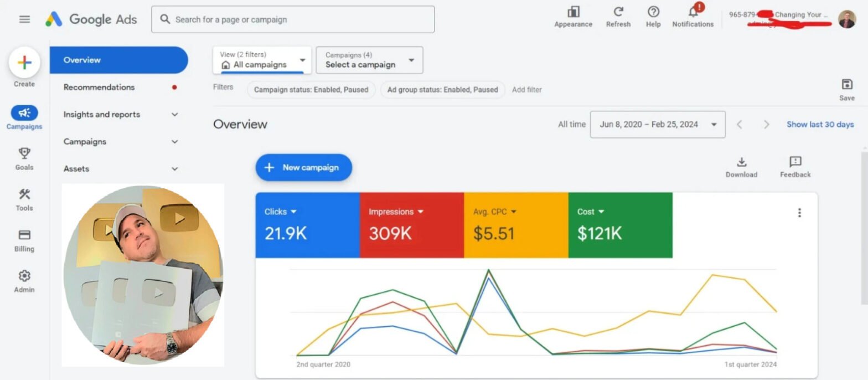Click the Show last 30 days link
Image resolution: width=868 pixels, height=380 pixels.
pos(820,125)
